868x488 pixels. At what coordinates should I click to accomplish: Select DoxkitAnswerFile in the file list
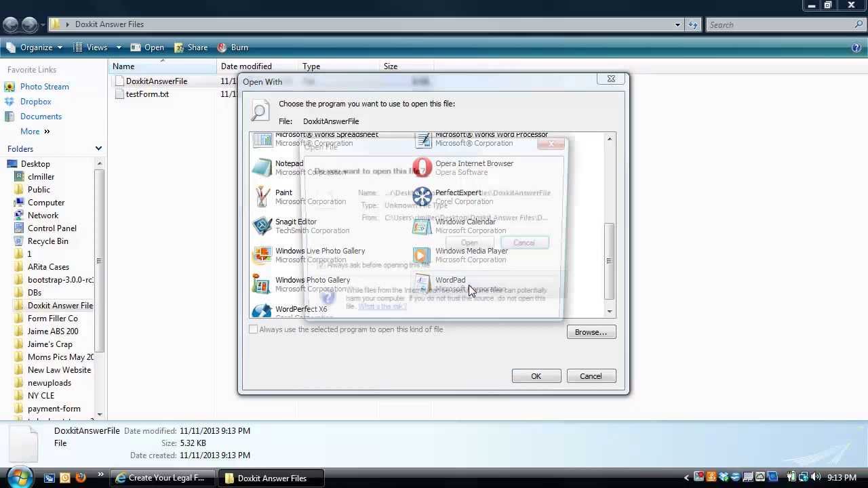157,81
